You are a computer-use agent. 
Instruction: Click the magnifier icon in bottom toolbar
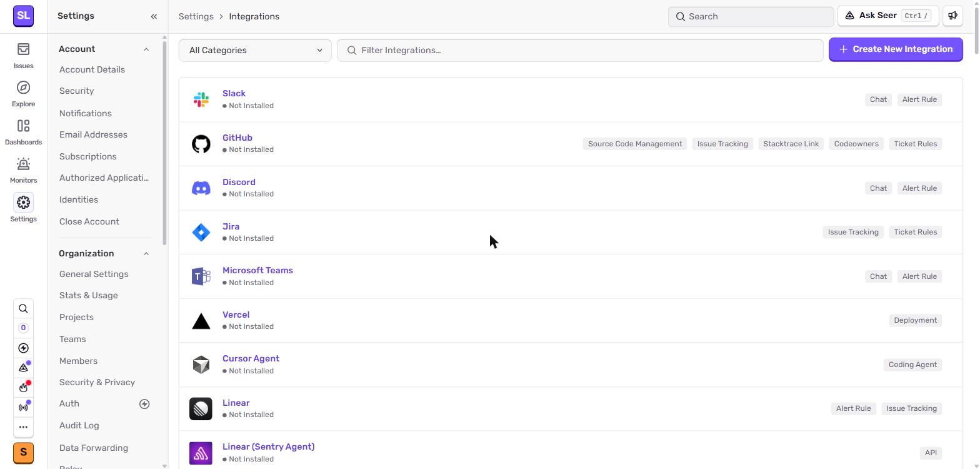click(23, 308)
